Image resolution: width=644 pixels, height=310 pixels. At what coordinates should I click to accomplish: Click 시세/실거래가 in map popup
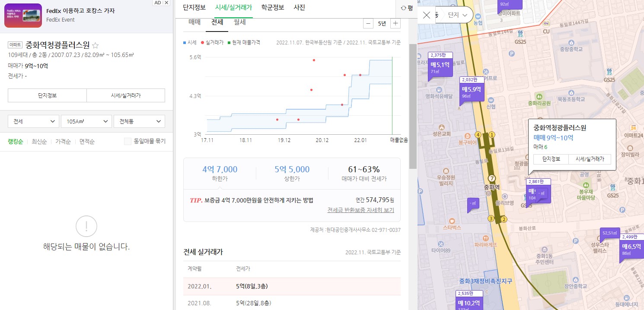pyautogui.click(x=590, y=159)
